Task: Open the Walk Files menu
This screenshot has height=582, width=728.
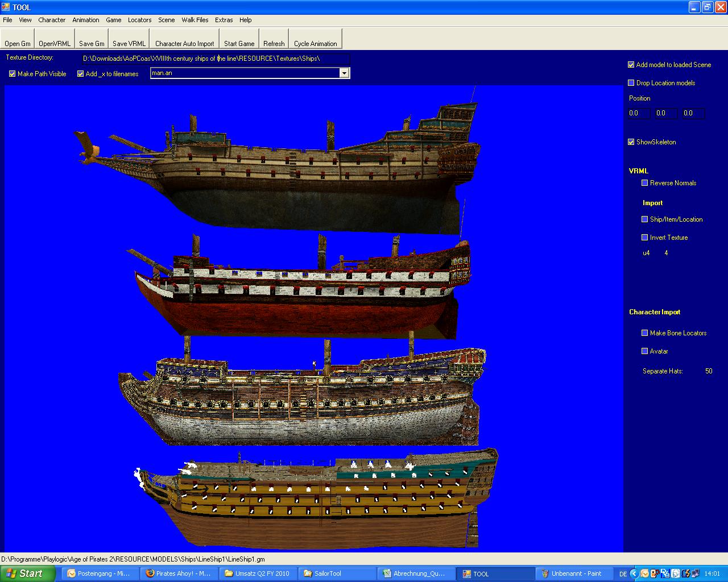Action: click(x=195, y=20)
